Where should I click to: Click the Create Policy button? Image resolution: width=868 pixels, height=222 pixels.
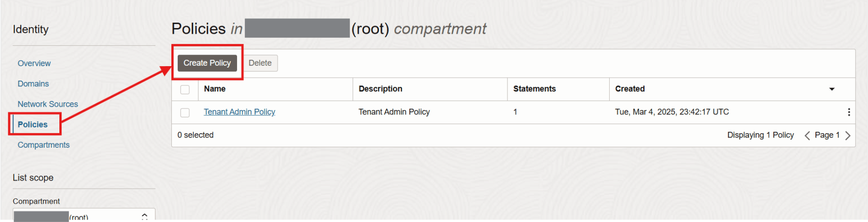(x=207, y=63)
